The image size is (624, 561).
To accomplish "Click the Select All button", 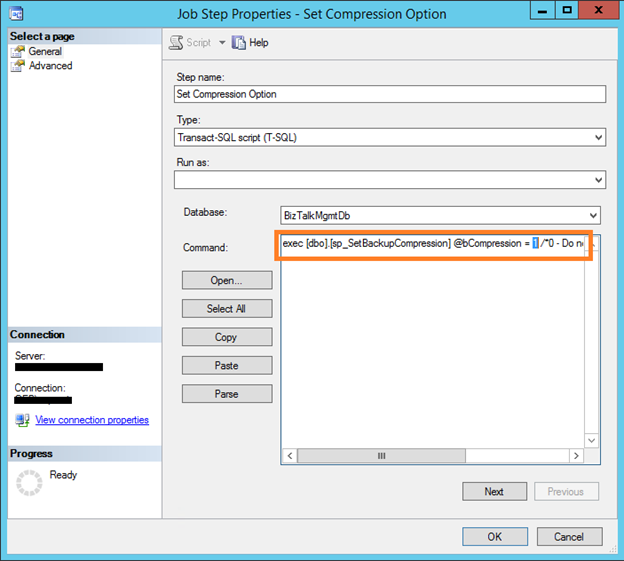I will coord(227,309).
